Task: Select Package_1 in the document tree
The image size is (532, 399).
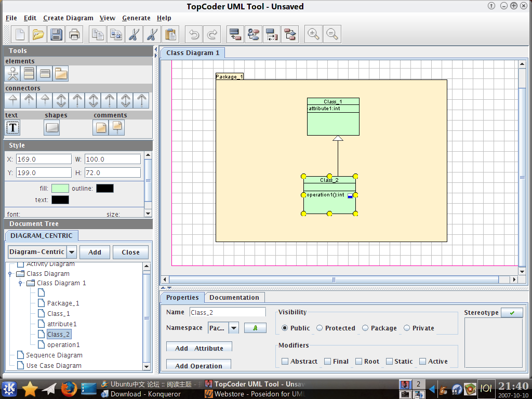Action: tap(63, 303)
